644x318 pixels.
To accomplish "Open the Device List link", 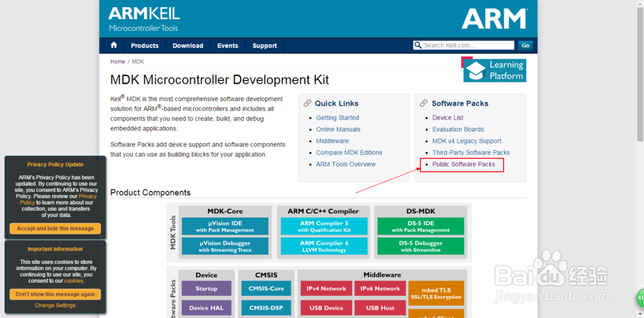I will pyautogui.click(x=448, y=118).
